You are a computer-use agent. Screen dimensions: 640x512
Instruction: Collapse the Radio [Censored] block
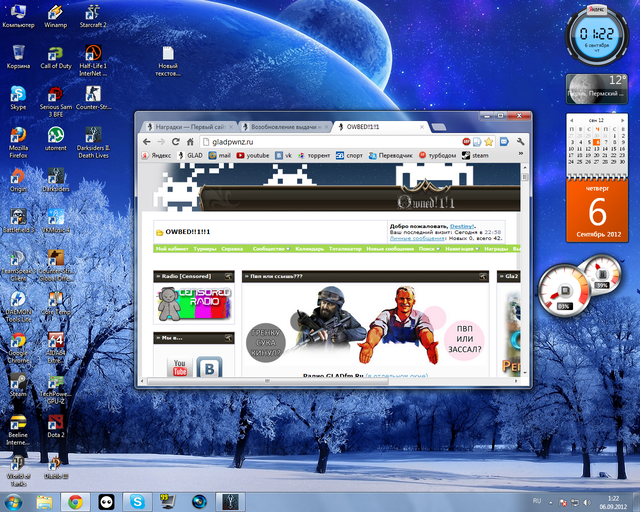pyautogui.click(x=227, y=275)
